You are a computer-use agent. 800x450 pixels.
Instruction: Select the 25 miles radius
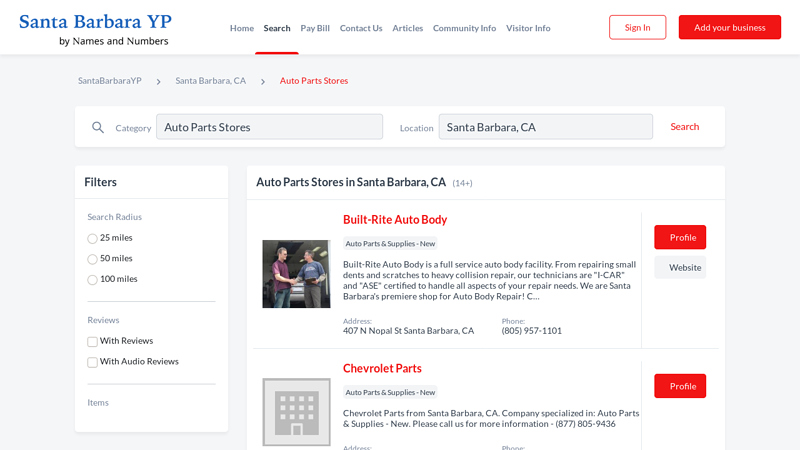coord(92,238)
